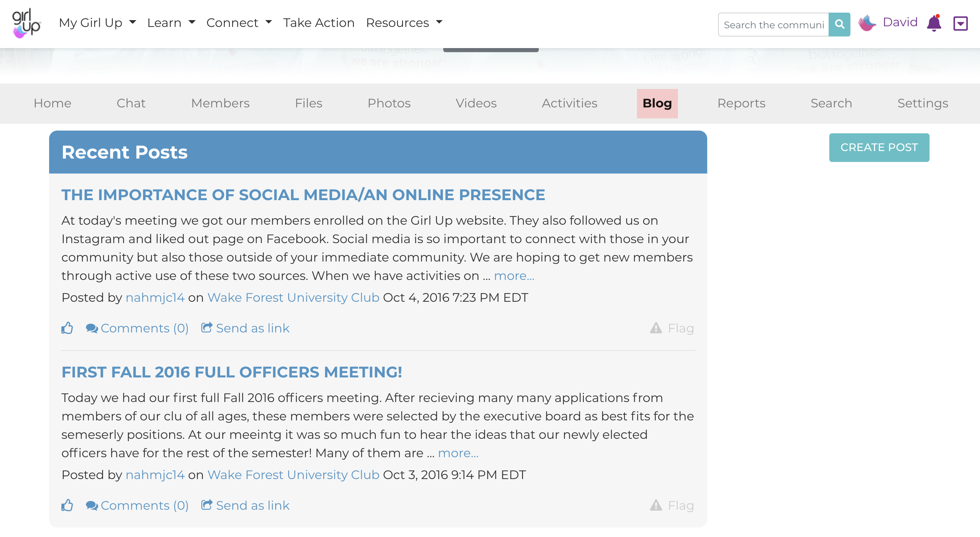Click the search magnifier button
Viewport: 980px width, 537px height.
(x=839, y=24)
